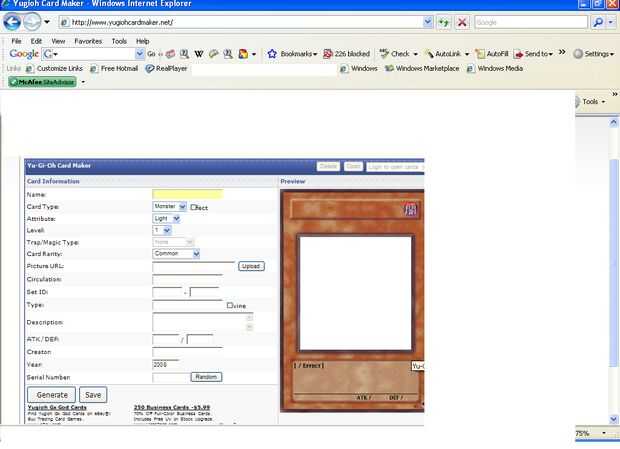The width and height of the screenshot is (620, 449).
Task: Open the File menu
Action: tap(16, 41)
